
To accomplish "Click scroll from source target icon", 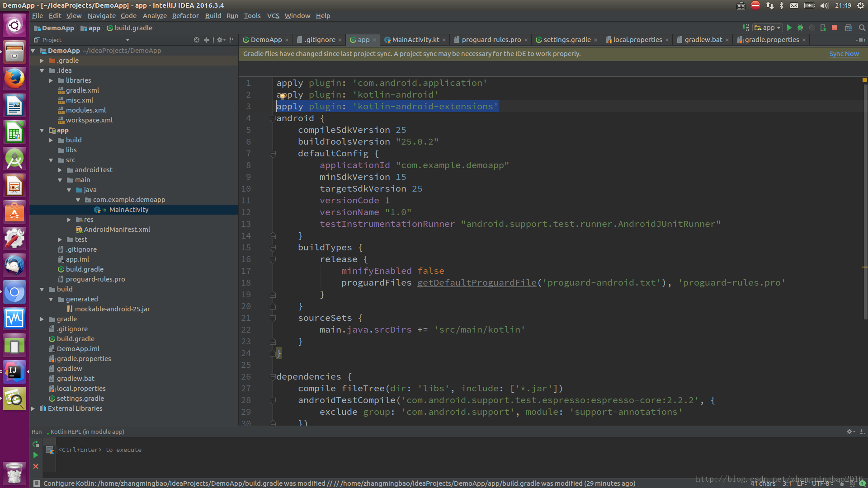I will pos(197,40).
